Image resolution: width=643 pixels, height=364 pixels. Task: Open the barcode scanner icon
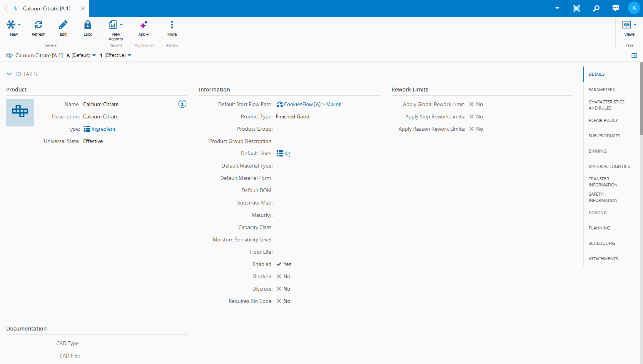576,8
